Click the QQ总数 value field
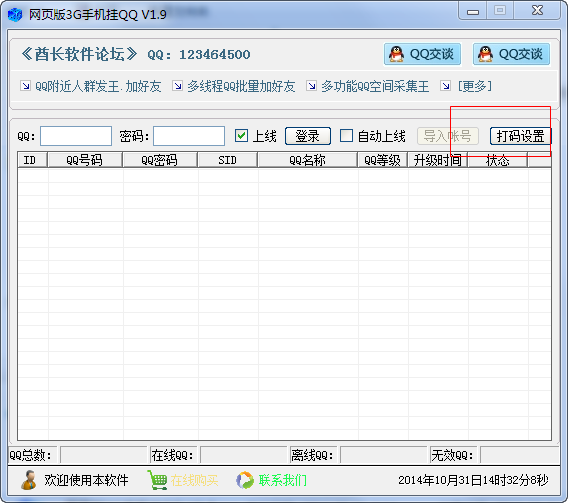This screenshot has width=568, height=503. [104, 455]
